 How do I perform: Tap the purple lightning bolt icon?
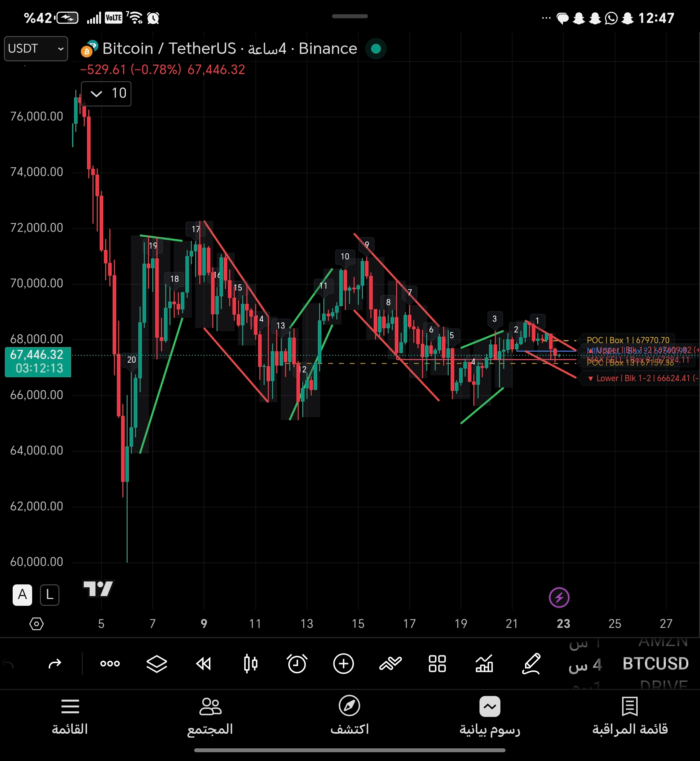click(559, 597)
